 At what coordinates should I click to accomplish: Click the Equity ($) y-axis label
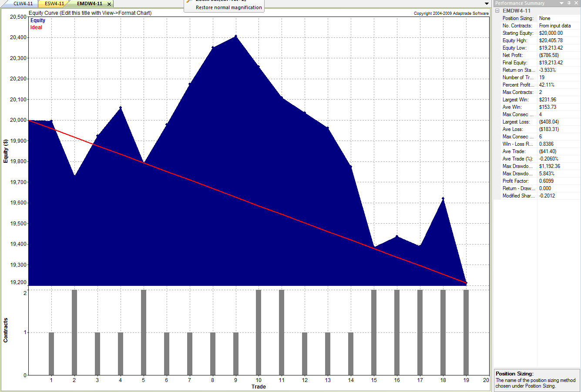tap(6, 151)
